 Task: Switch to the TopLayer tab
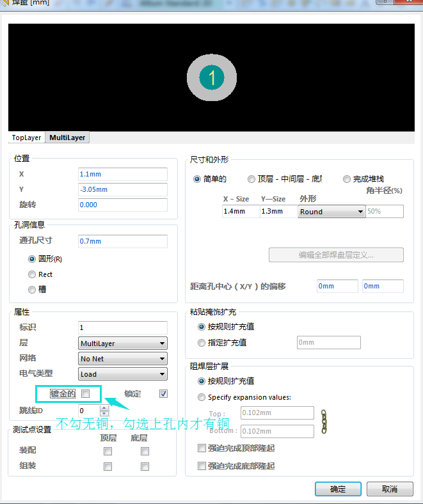point(26,138)
